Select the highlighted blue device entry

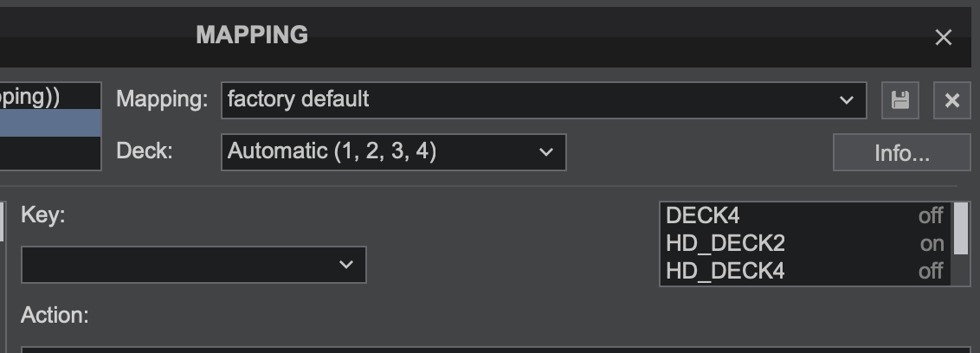click(x=50, y=123)
